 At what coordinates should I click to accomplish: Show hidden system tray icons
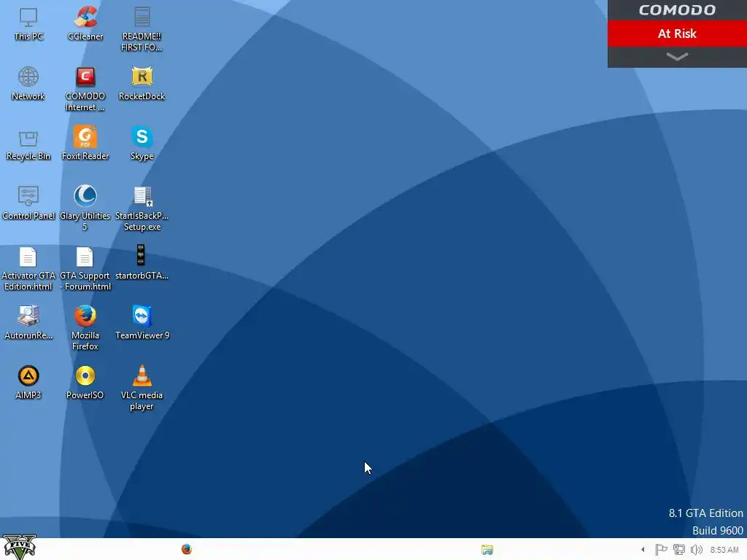point(643,550)
